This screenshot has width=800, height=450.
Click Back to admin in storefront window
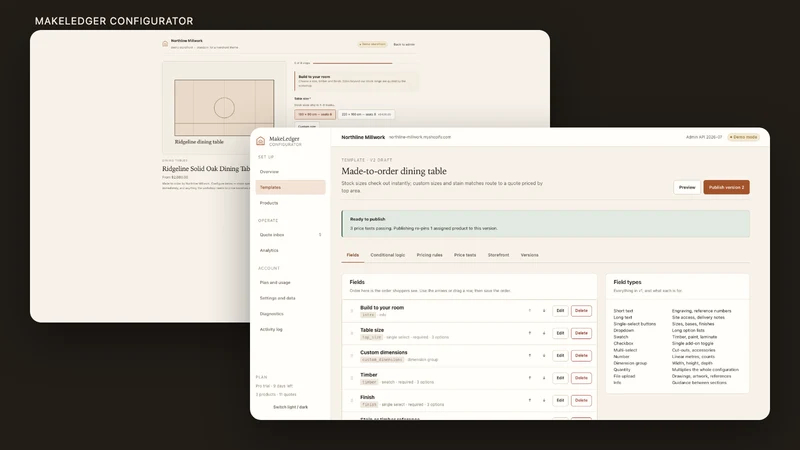tap(404, 44)
